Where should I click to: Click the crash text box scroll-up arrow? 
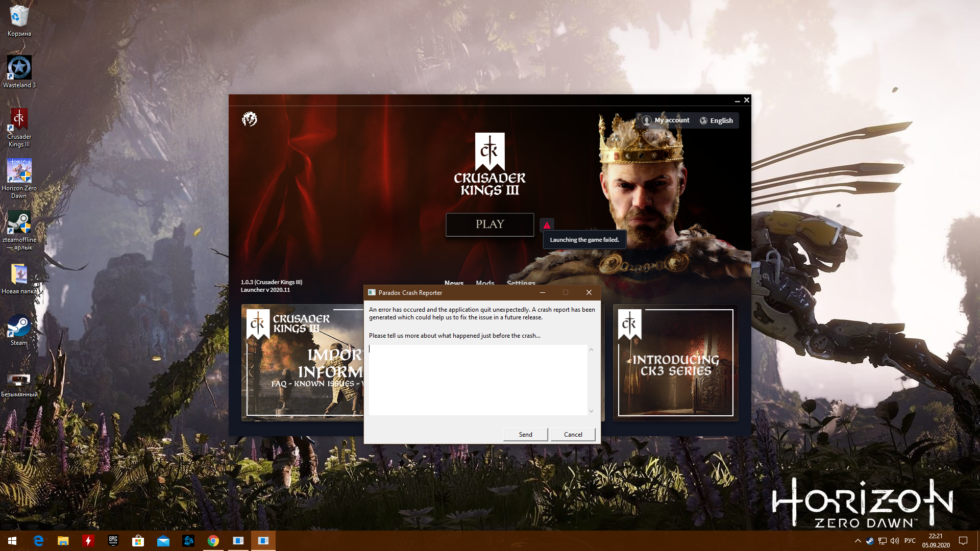pos(591,349)
